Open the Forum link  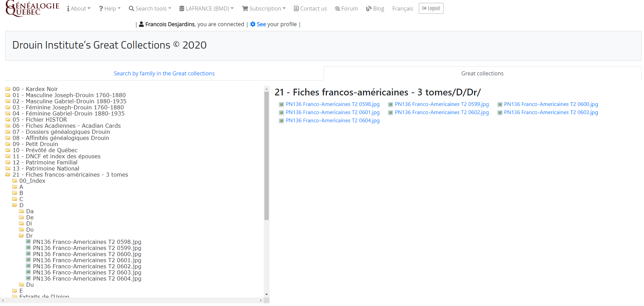346,8
